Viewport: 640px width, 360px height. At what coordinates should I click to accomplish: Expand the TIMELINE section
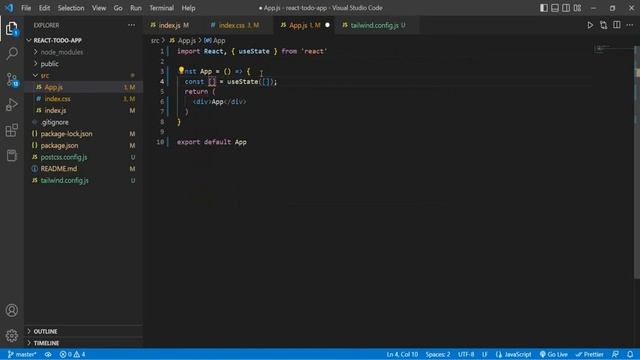(84, 343)
